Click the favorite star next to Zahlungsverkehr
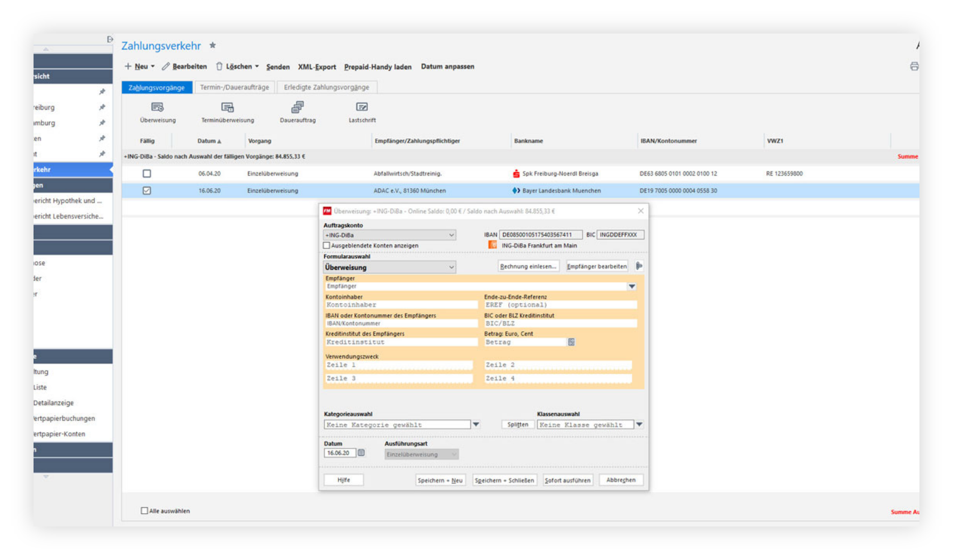 (x=212, y=45)
